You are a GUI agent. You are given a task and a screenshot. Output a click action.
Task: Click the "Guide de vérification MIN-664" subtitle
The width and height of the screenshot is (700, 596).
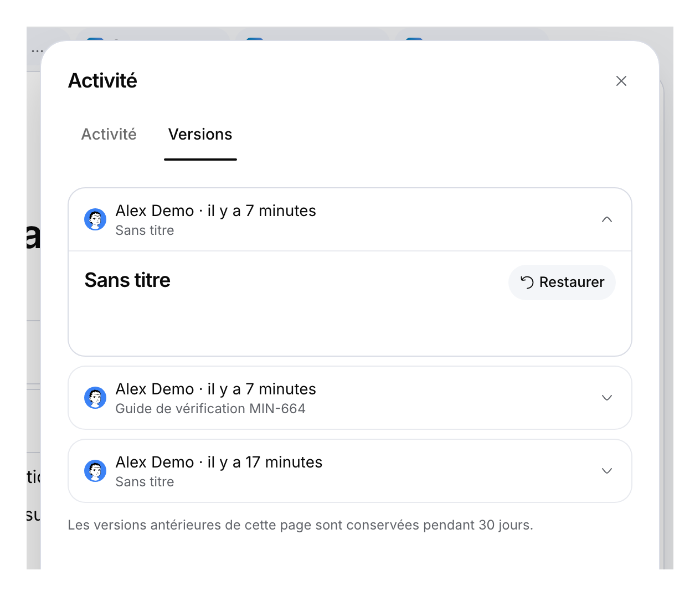pyautogui.click(x=210, y=409)
